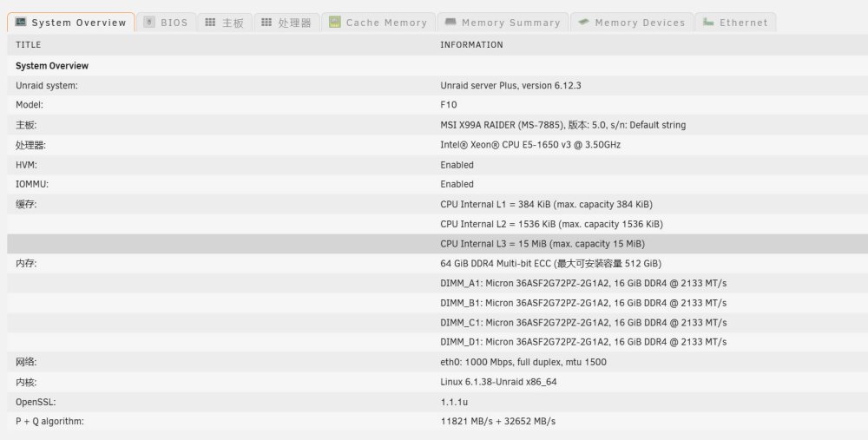The height and width of the screenshot is (440, 868).
Task: Select the HVM Enabled value
Action: pyautogui.click(x=457, y=165)
